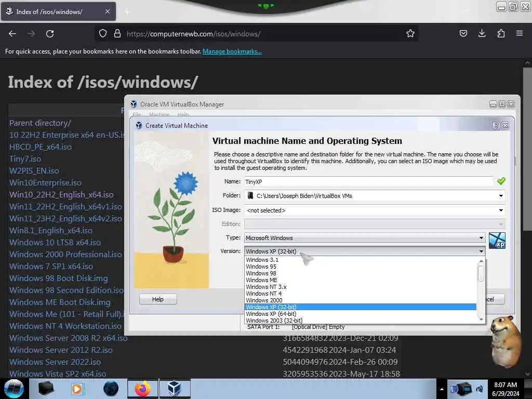The width and height of the screenshot is (532, 399).
Task: Select Windows NT 3.x in version list
Action: coord(361,287)
